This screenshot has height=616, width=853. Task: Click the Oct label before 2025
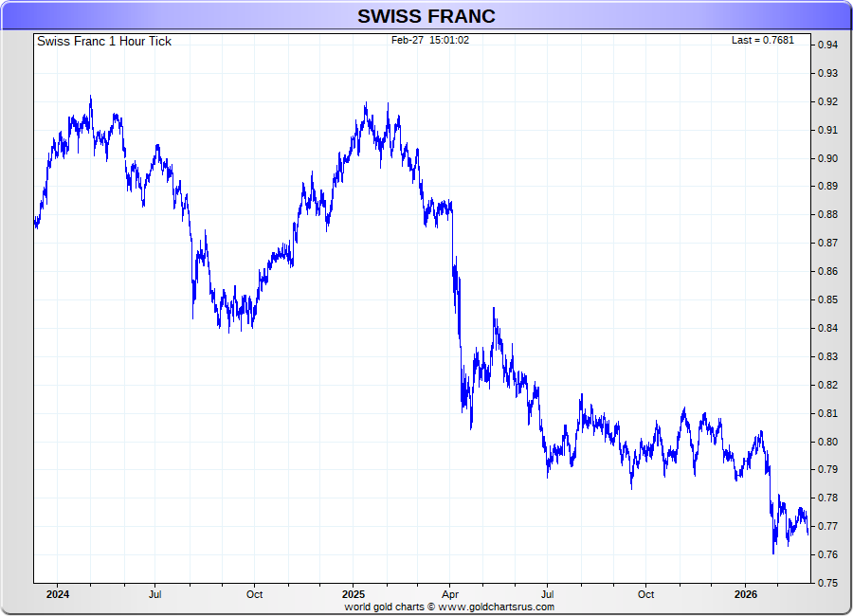(x=255, y=594)
